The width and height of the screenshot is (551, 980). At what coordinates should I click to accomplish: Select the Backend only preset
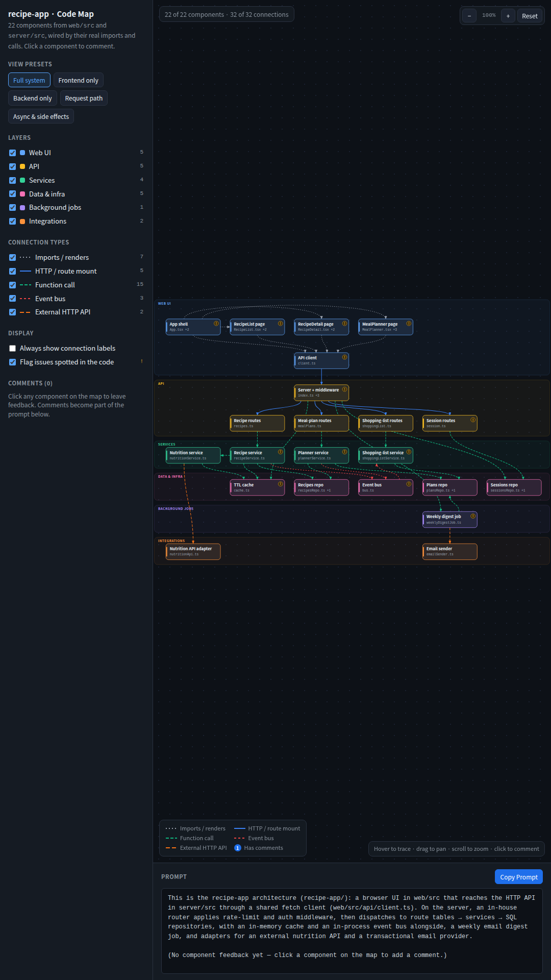[x=33, y=98]
